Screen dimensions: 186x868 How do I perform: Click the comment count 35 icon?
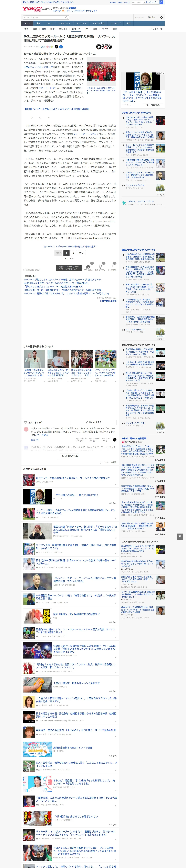43,47
